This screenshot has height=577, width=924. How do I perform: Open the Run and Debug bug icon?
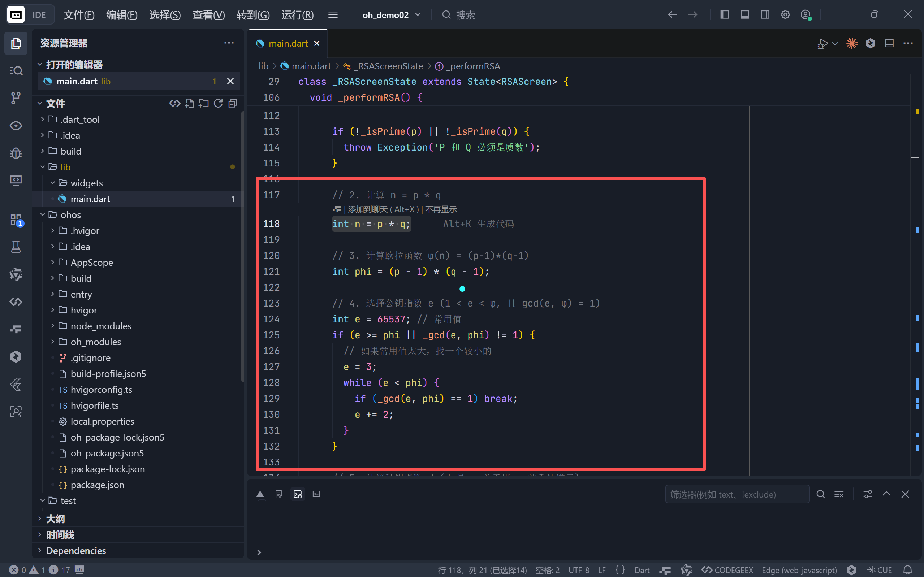16,153
